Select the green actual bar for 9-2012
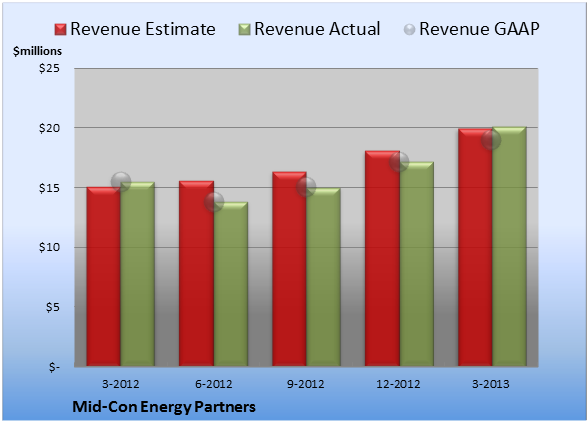 tap(324, 277)
